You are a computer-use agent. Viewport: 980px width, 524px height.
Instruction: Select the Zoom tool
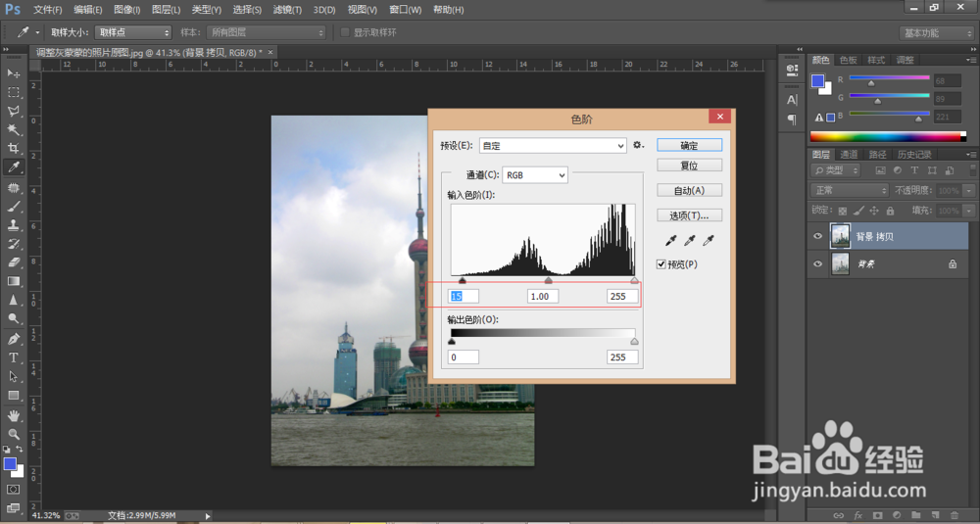[x=13, y=434]
